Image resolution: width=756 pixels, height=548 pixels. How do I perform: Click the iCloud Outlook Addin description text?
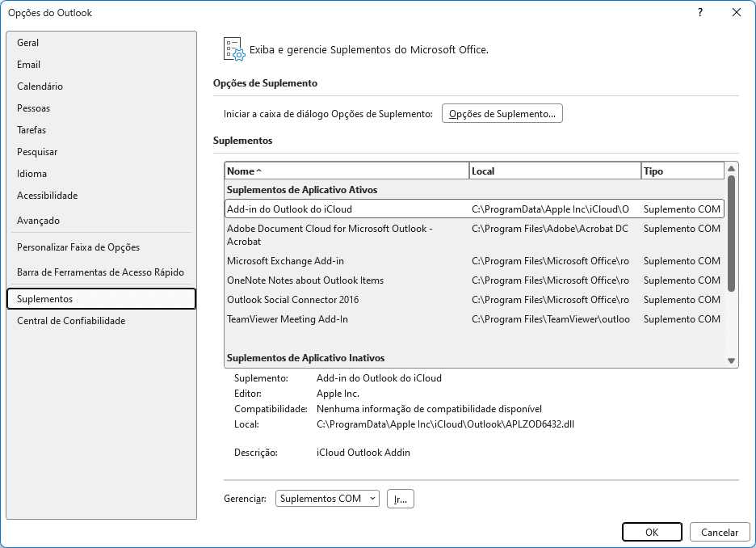363,453
